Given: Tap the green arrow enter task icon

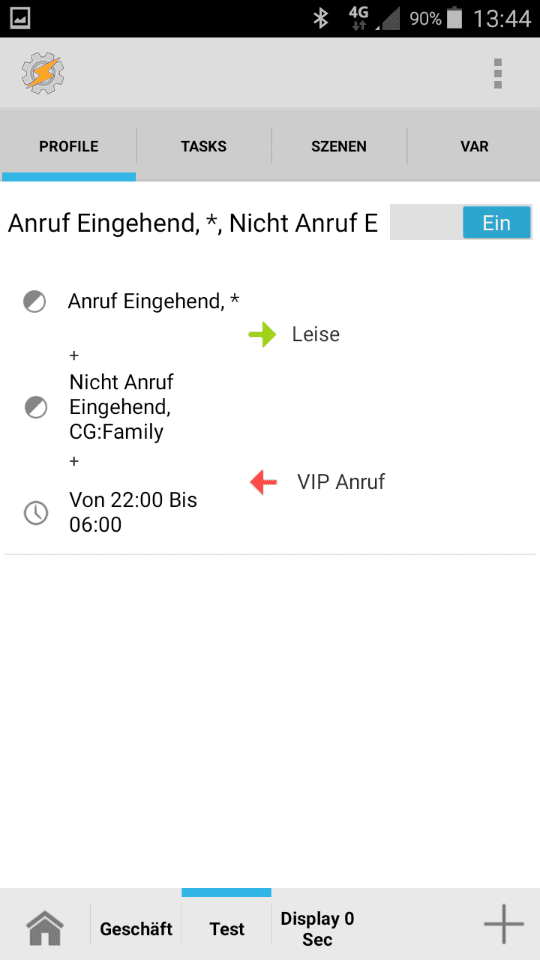Looking at the screenshot, I should tap(263, 335).
